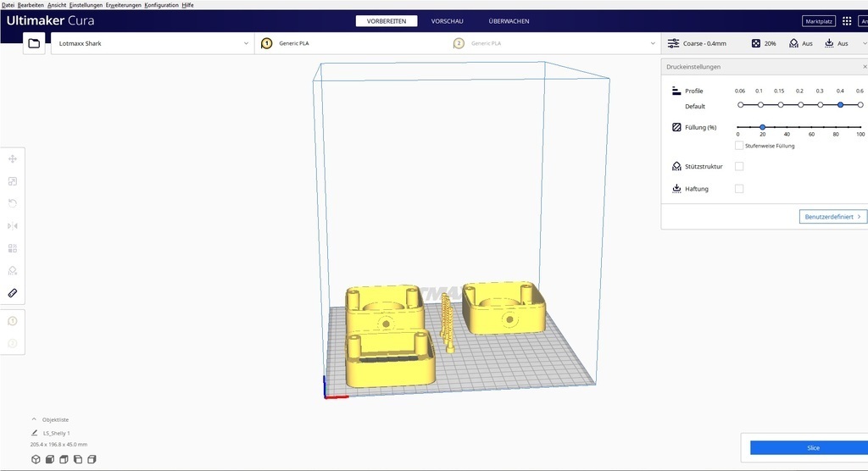Switch to right side view cube icon

point(92,459)
